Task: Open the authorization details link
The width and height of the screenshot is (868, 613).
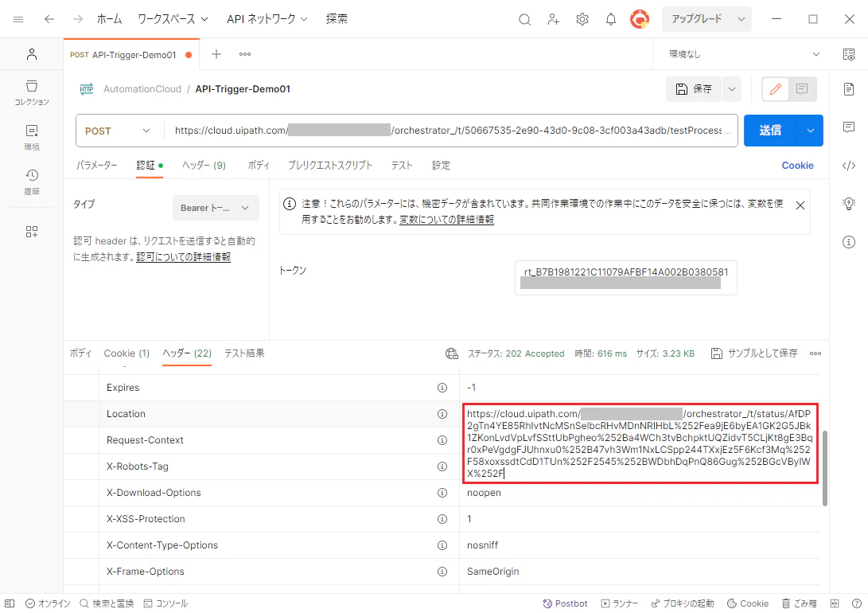Action: tap(183, 257)
